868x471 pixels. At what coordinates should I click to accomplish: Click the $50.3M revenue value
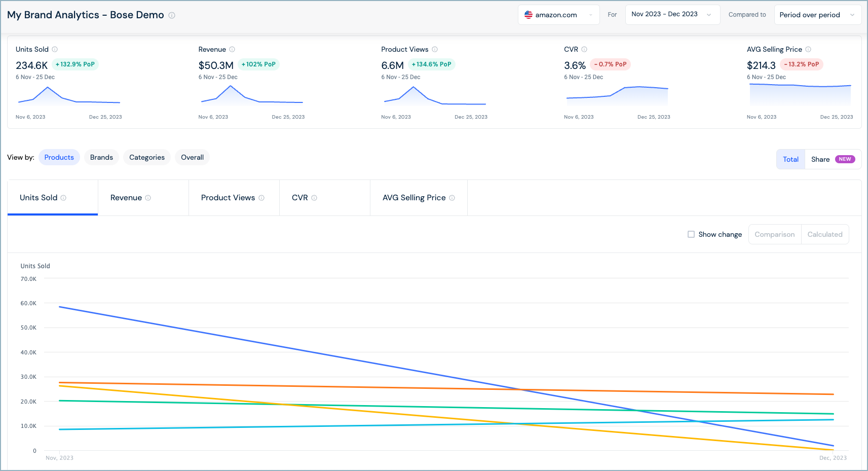point(216,65)
